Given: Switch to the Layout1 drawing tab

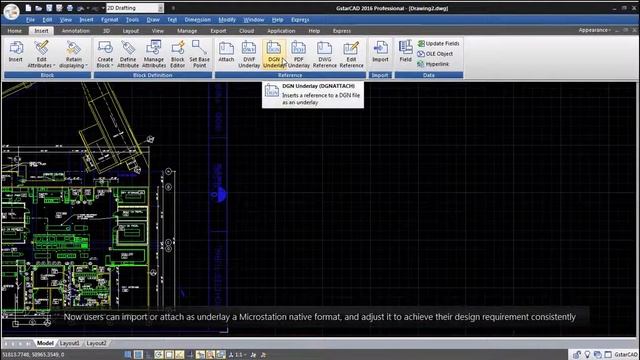Looking at the screenshot, I should (69, 343).
